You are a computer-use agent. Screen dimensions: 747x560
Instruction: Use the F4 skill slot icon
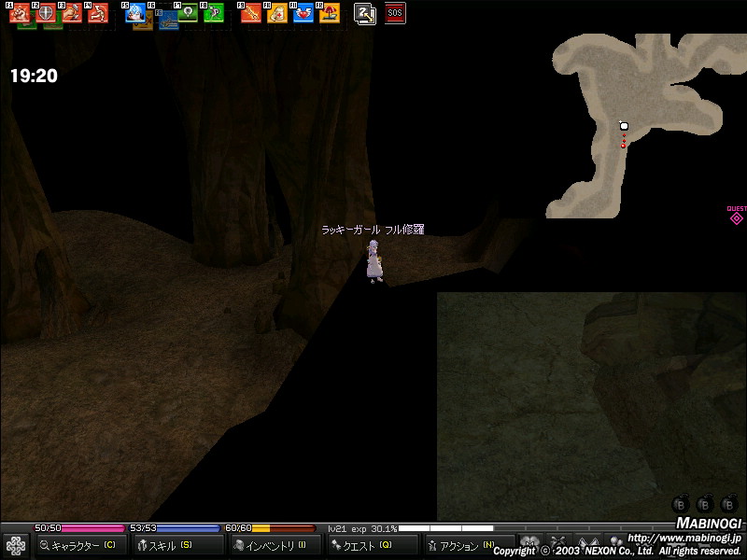[98, 13]
